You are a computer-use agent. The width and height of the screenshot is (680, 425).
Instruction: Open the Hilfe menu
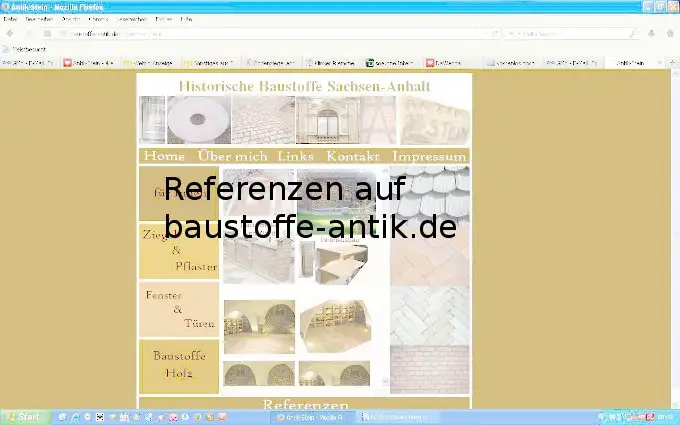click(186, 19)
